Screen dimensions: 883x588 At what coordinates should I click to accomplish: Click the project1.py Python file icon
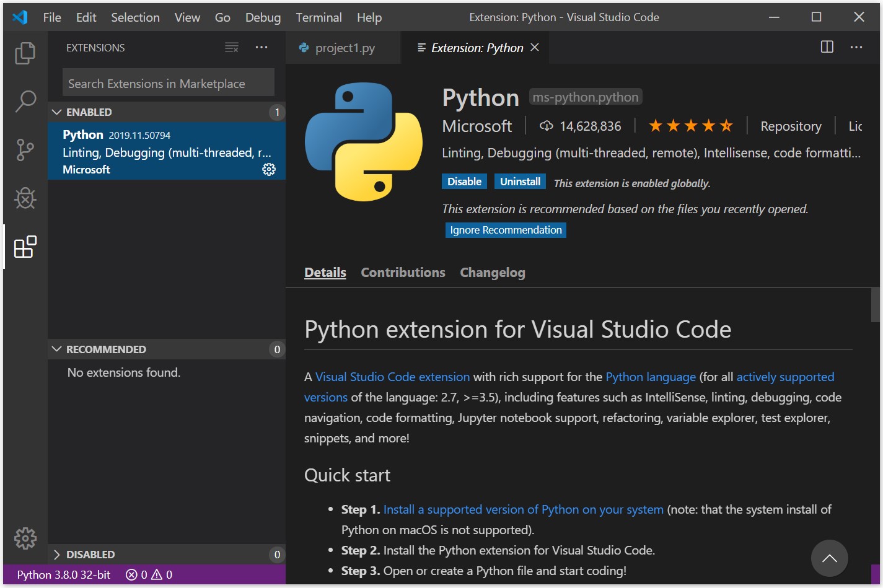(304, 48)
